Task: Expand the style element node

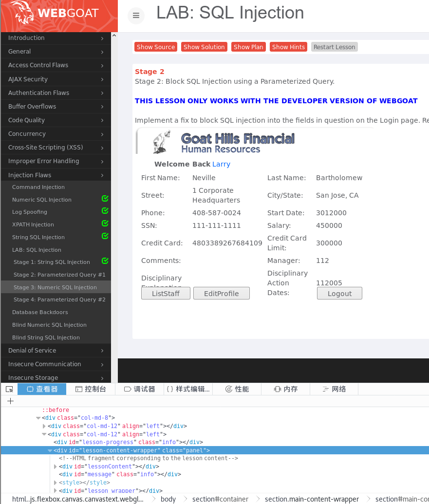Action: [x=56, y=483]
